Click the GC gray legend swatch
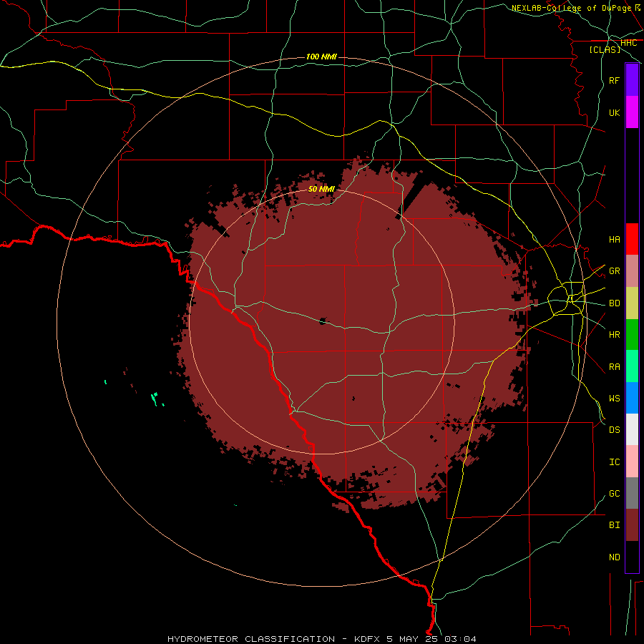Viewport: 644px width, 644px height. (632, 493)
